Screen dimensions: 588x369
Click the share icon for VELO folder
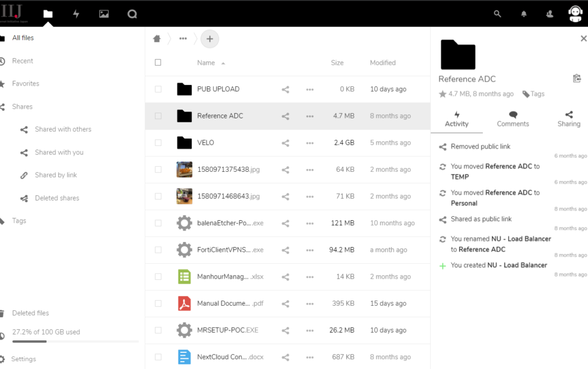coord(285,143)
